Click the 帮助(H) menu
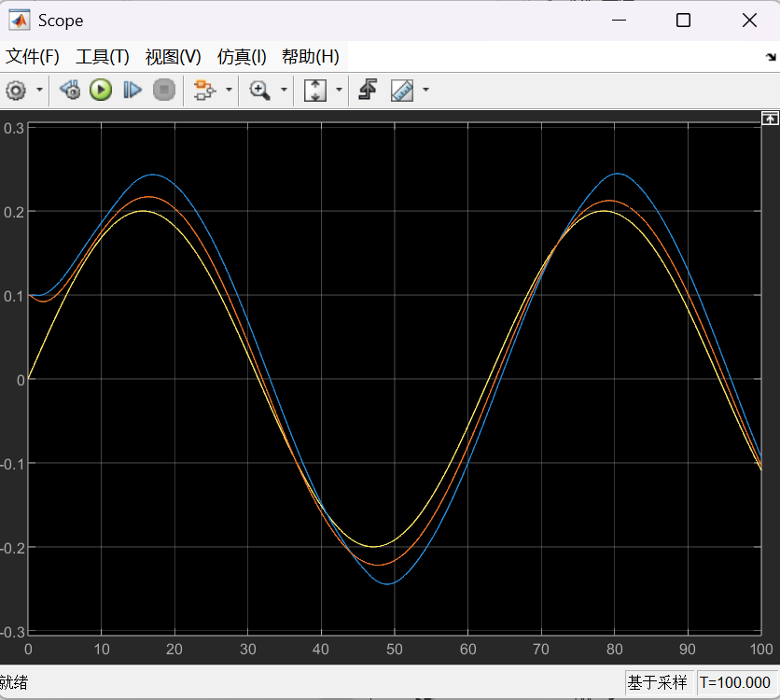 [310, 57]
